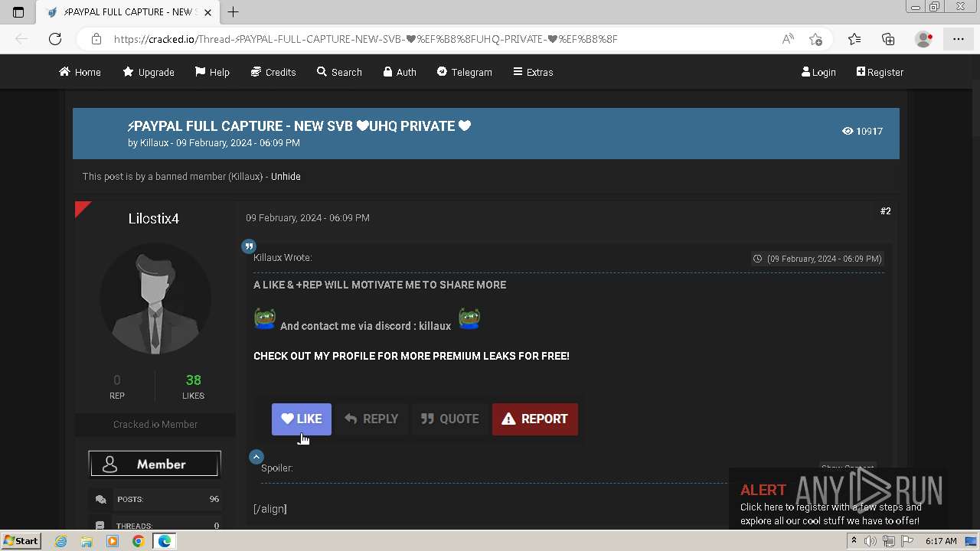
Task: Open the Help menu item
Action: [x=212, y=72]
